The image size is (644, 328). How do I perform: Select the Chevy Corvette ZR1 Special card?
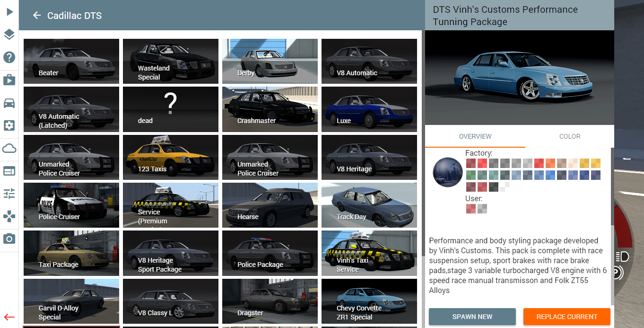coord(369,301)
